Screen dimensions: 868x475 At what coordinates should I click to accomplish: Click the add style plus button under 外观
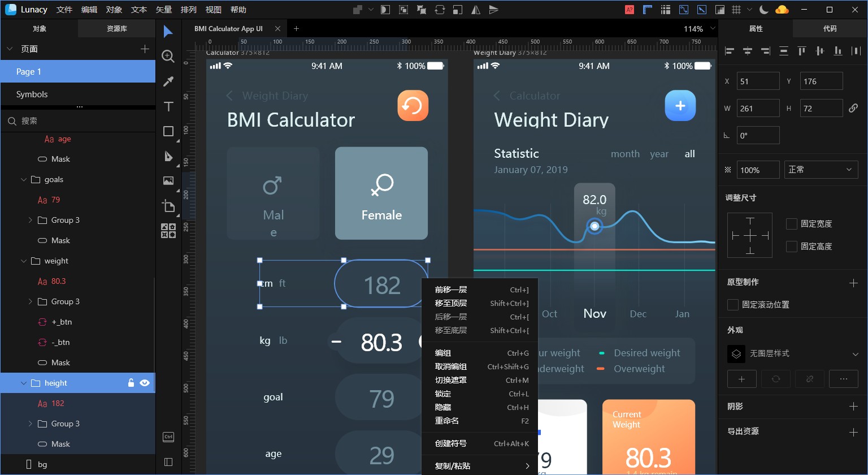click(742, 379)
